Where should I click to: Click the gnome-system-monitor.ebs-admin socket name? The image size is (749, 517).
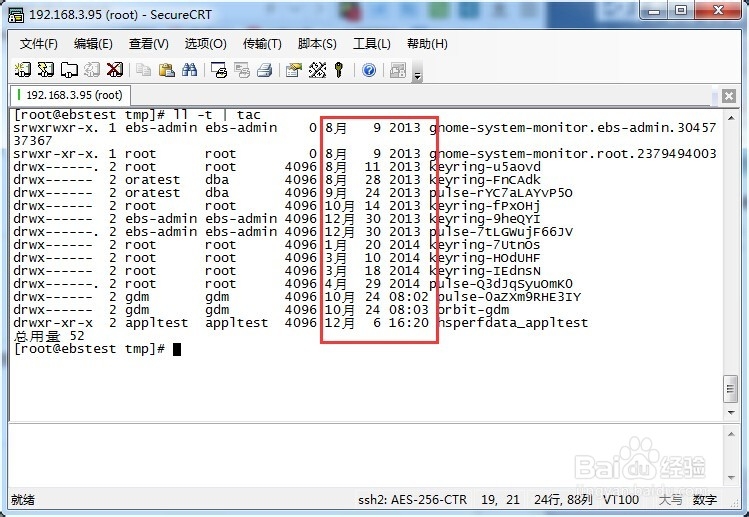pyautogui.click(x=573, y=128)
